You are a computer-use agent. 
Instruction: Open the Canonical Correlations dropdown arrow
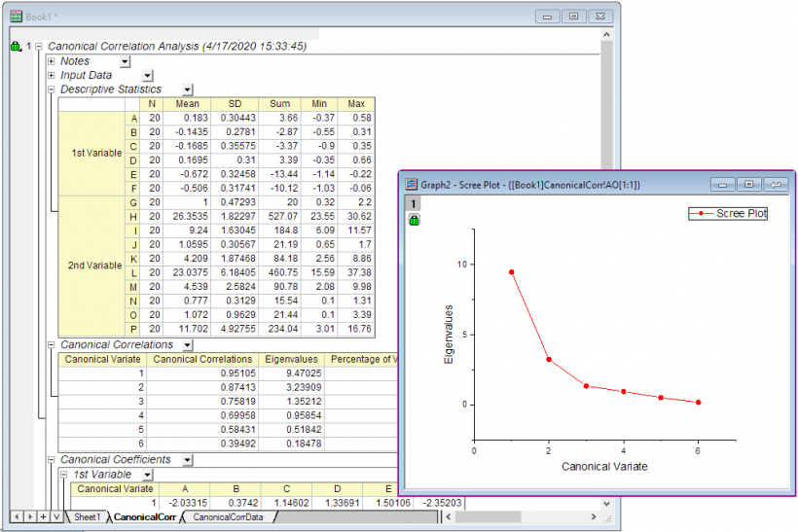tap(187, 345)
